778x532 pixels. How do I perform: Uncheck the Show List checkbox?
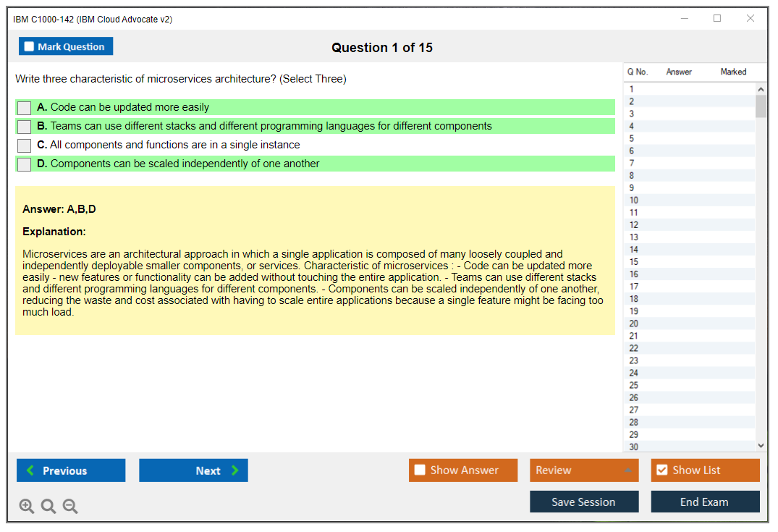[661, 470]
